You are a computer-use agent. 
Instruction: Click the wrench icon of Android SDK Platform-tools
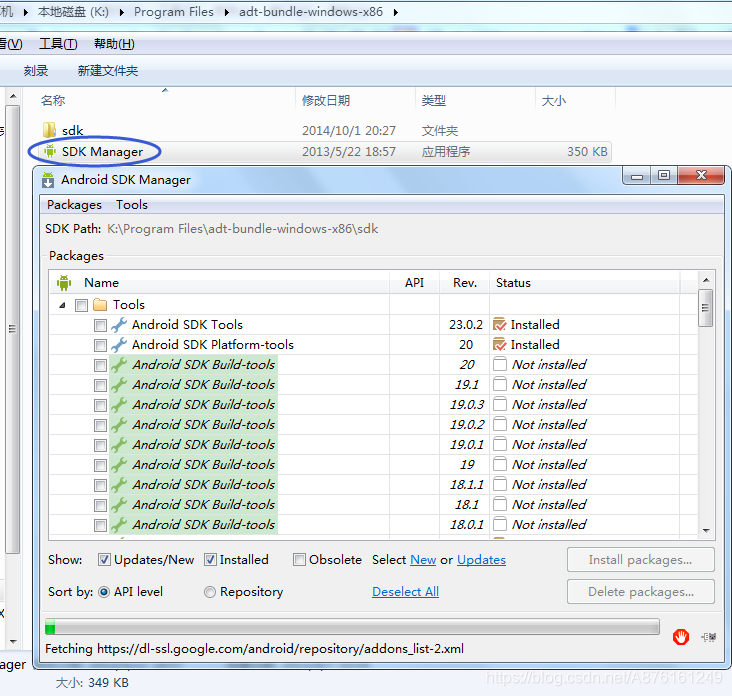coord(119,344)
